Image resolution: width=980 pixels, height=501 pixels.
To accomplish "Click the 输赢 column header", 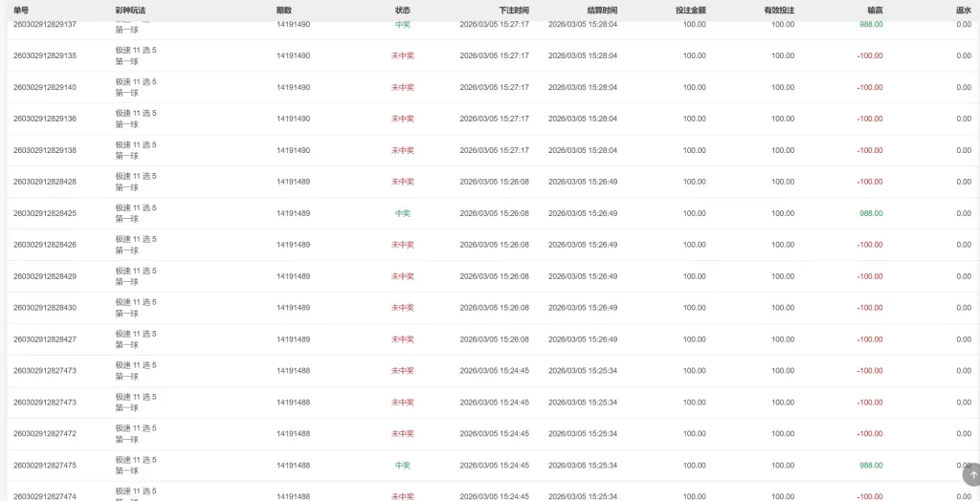I will [x=875, y=11].
